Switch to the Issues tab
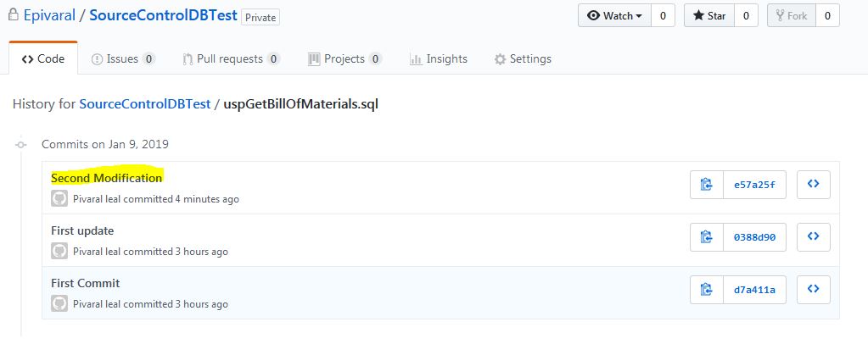Screen dimensions: 868x344 pos(123,58)
